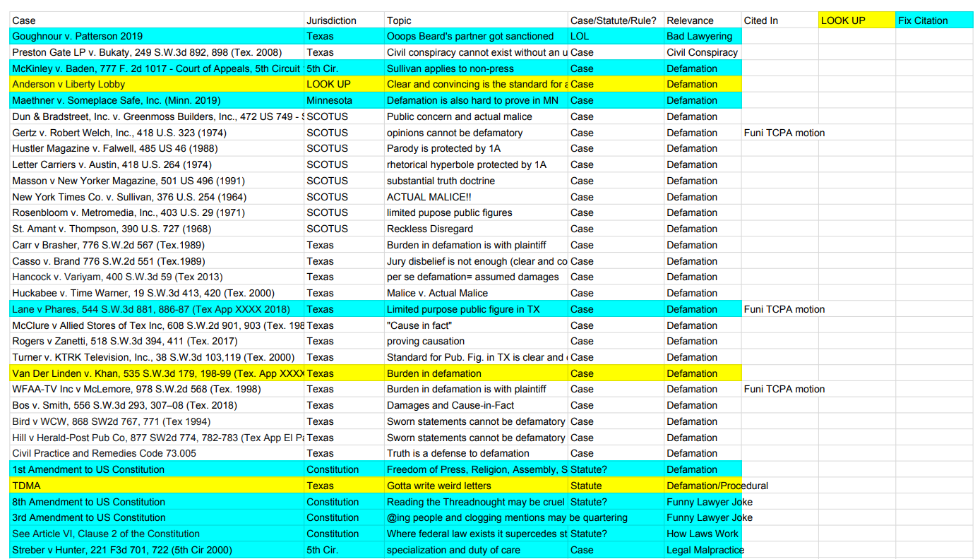Select 'Huckabee v. Time Warner' cell

(x=157, y=293)
